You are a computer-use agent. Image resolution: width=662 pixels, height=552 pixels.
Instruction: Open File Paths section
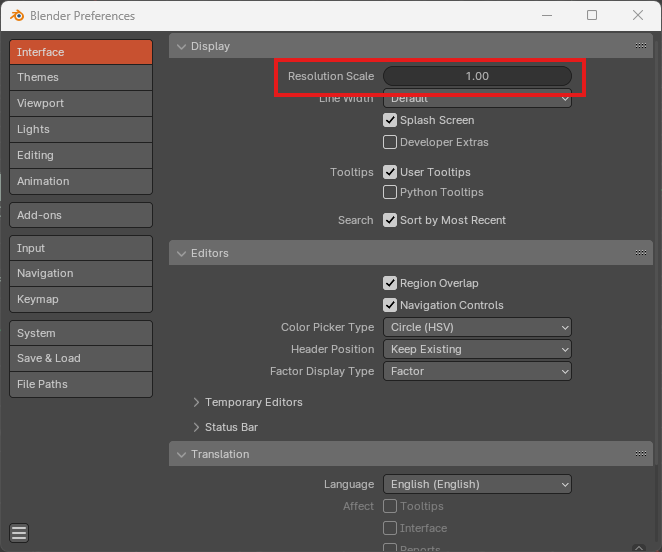coord(81,384)
